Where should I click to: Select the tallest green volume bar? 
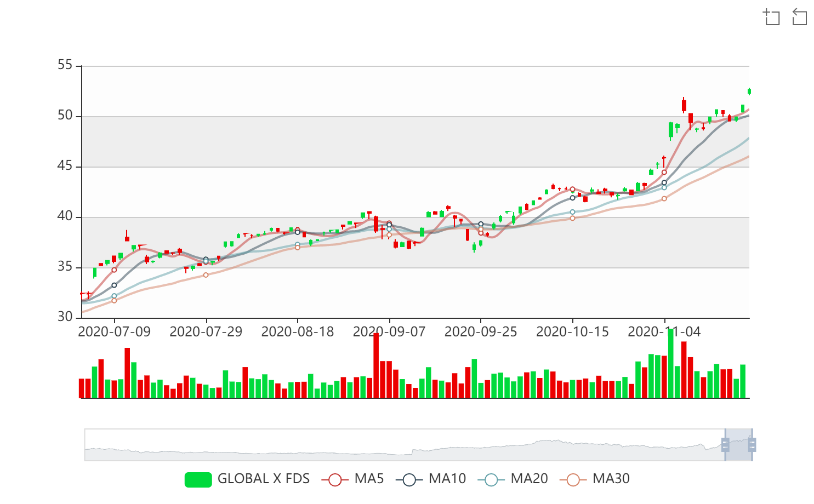click(x=670, y=364)
